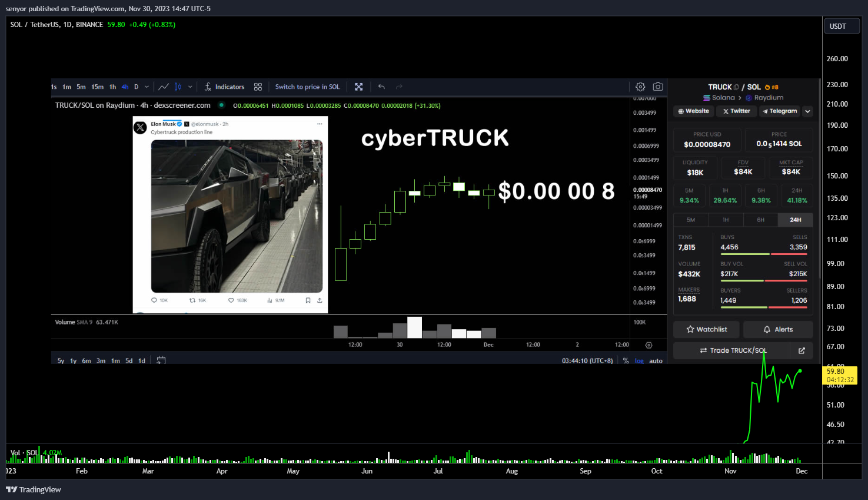Select the line chart style icon
The width and height of the screenshot is (868, 500).
[164, 87]
